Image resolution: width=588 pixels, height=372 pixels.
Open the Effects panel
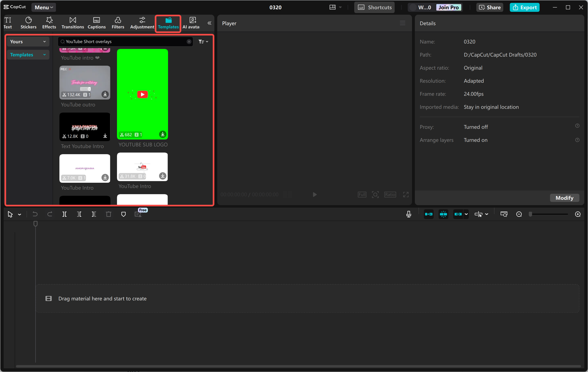click(x=49, y=23)
